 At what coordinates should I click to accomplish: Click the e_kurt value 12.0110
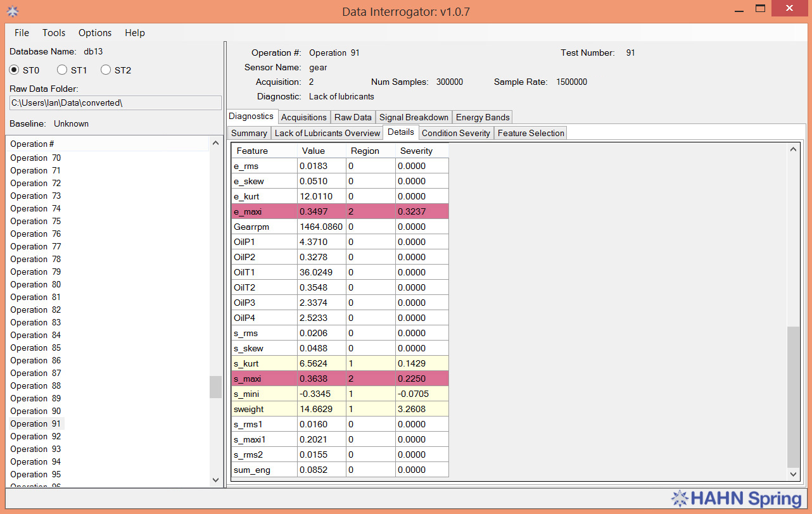322,196
